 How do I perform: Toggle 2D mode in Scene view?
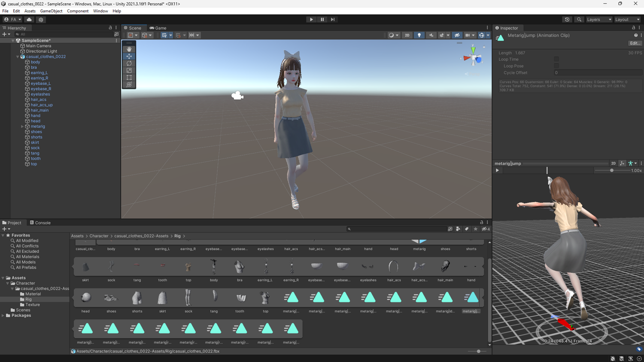[x=407, y=35]
